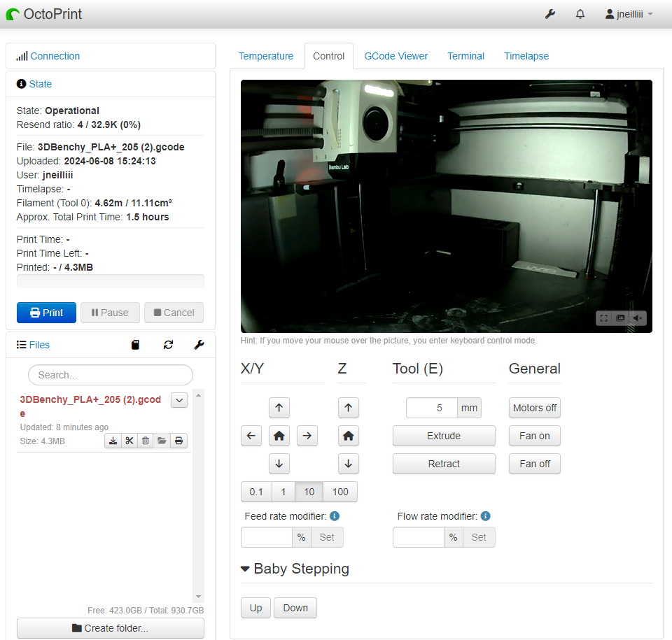Home the Z axis
672x640 pixels.
pos(349,436)
